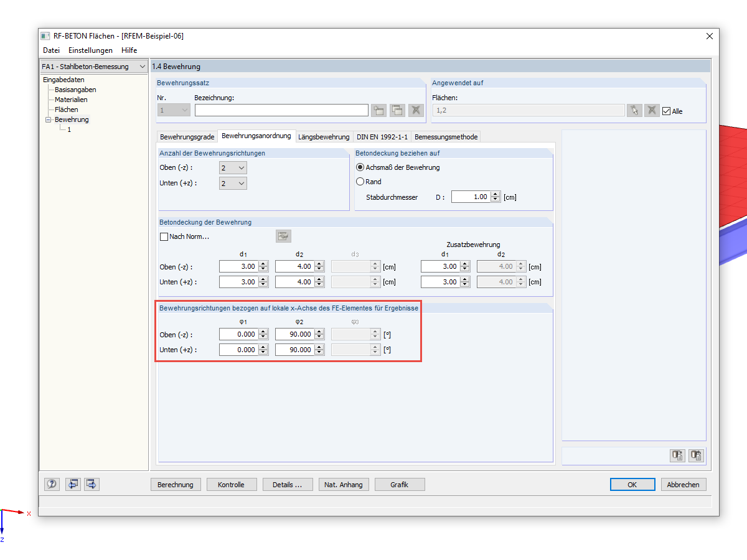Click the Unten (+z) Zusatzbewehrung d1 field
747x560 pixels.
pos(440,282)
